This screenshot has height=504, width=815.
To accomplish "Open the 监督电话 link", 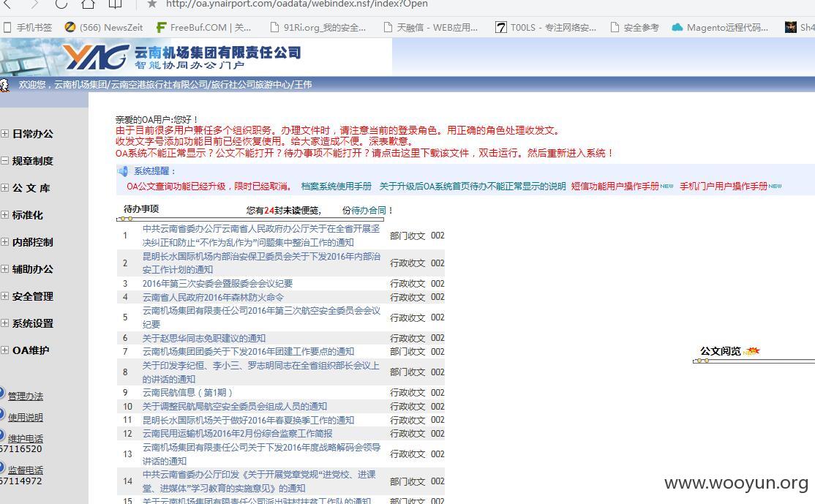I will tap(26, 470).
